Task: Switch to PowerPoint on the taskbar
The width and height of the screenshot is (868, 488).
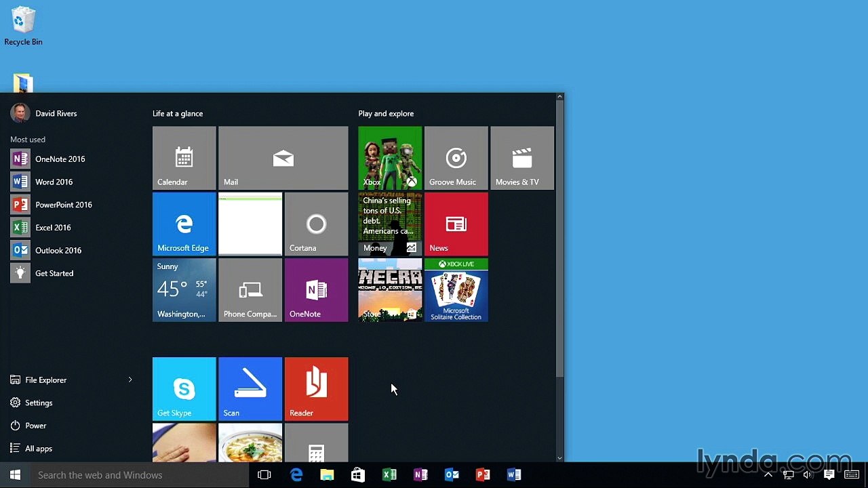Action: 483,475
